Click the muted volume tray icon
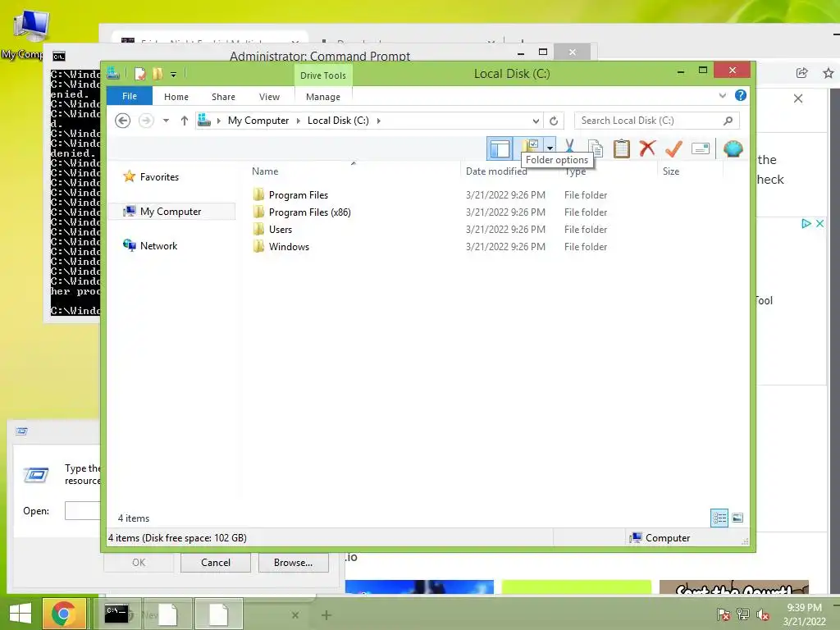The width and height of the screenshot is (840, 630). tap(763, 614)
